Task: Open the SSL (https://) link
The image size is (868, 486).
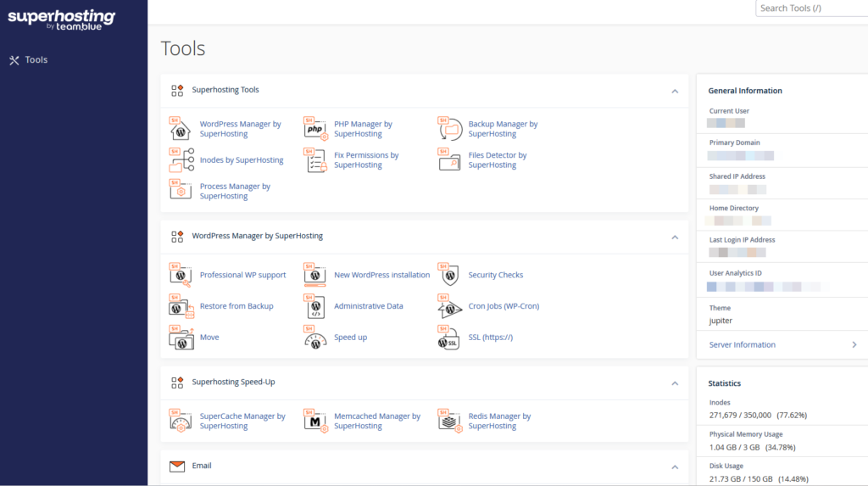Action: [491, 337]
